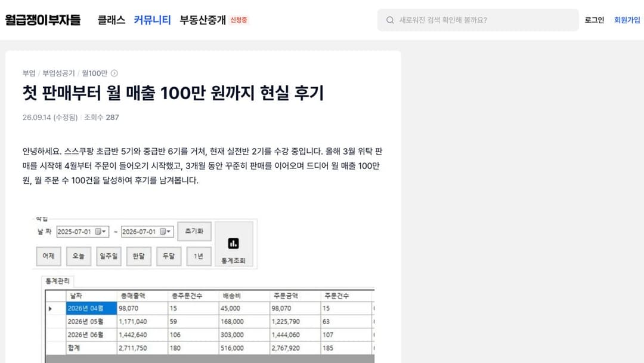
Task: Select the 2026년 05월 row cell
Action: coord(91,321)
